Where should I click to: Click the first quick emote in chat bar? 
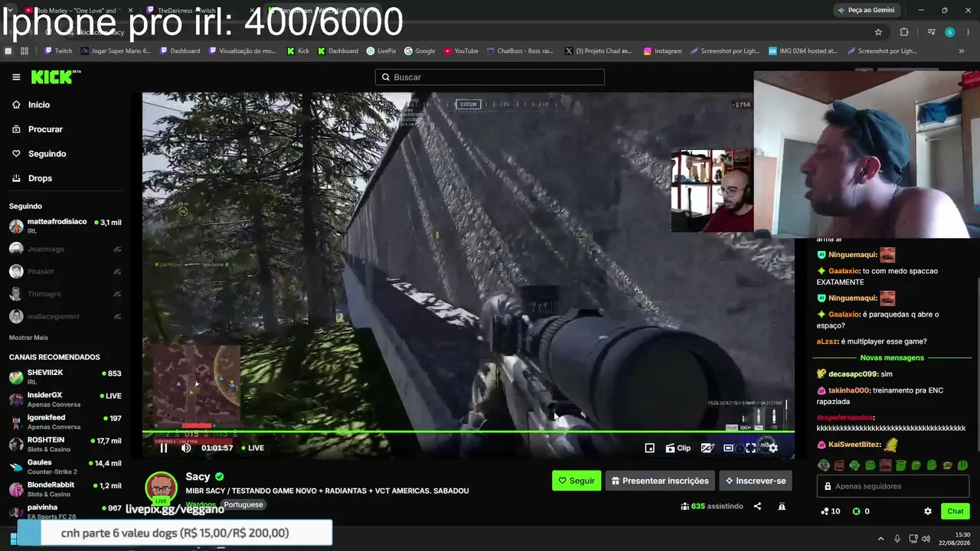(x=824, y=465)
